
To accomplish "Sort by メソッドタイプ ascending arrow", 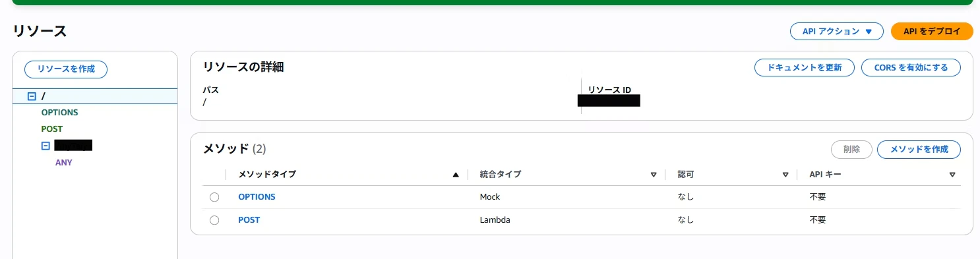I will (x=455, y=175).
